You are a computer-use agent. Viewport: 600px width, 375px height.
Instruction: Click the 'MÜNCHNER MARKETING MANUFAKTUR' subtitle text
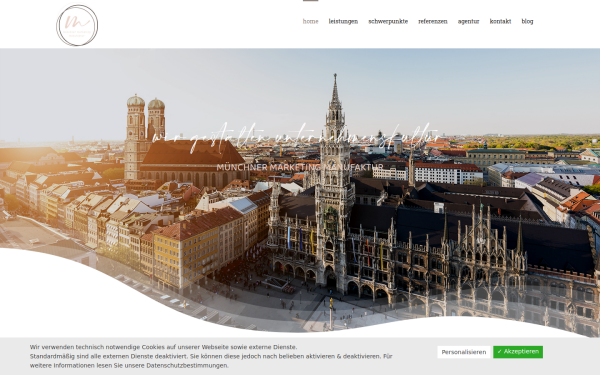(300, 167)
